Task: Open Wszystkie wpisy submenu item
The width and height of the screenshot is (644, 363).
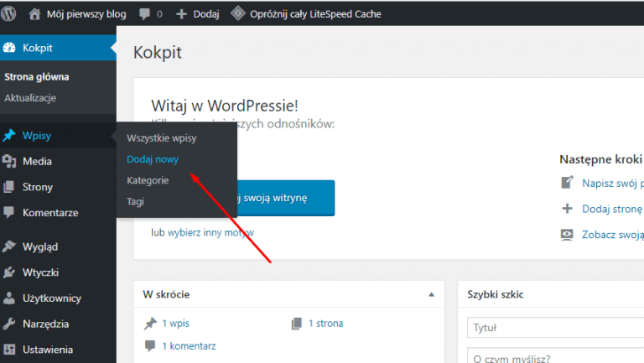Action: pos(161,138)
